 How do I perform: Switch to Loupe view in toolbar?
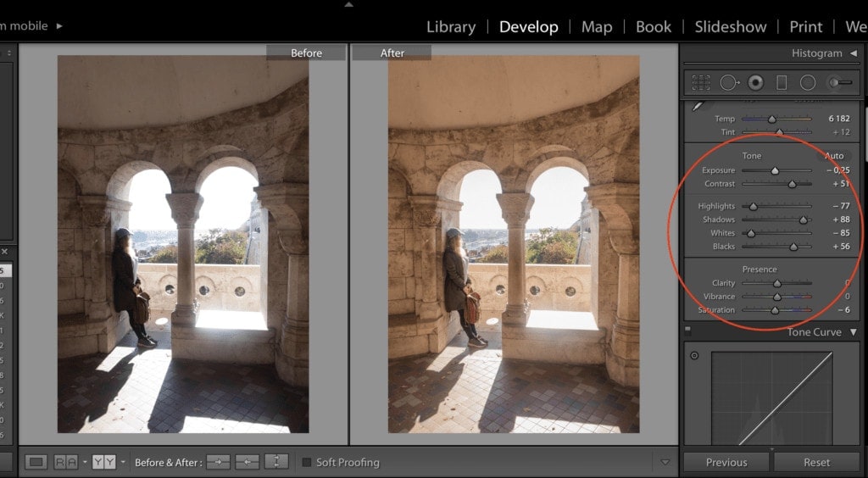(x=36, y=462)
